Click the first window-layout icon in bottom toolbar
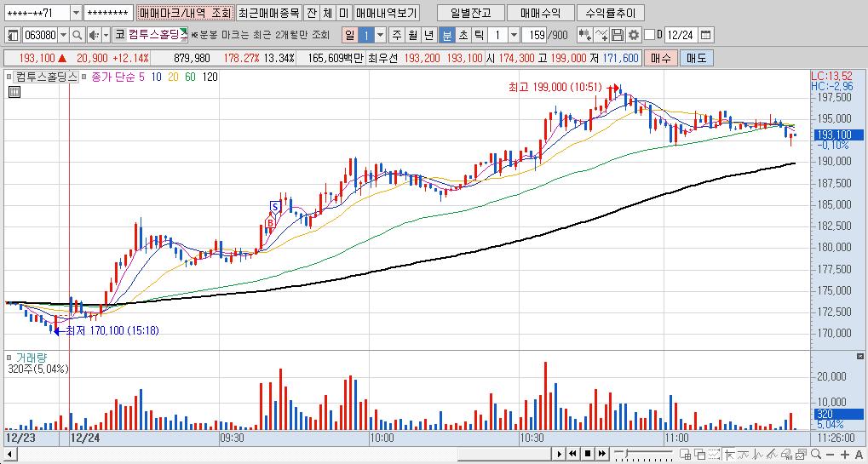Screen dimensions: 868x464 [686, 454]
